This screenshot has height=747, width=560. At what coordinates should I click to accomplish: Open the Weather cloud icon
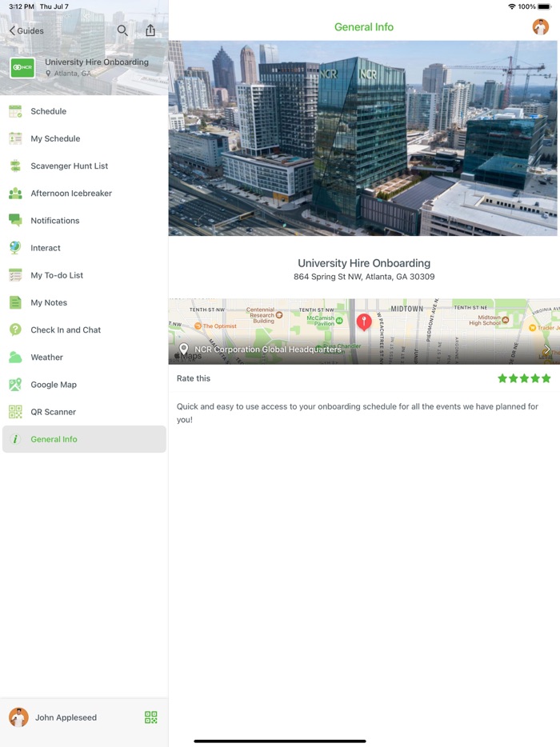tap(15, 358)
